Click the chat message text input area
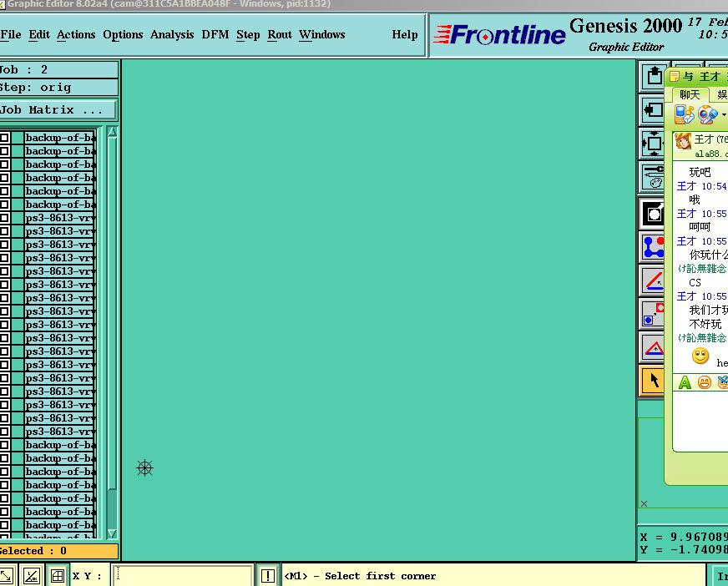The width and height of the screenshot is (728, 586). [700, 422]
